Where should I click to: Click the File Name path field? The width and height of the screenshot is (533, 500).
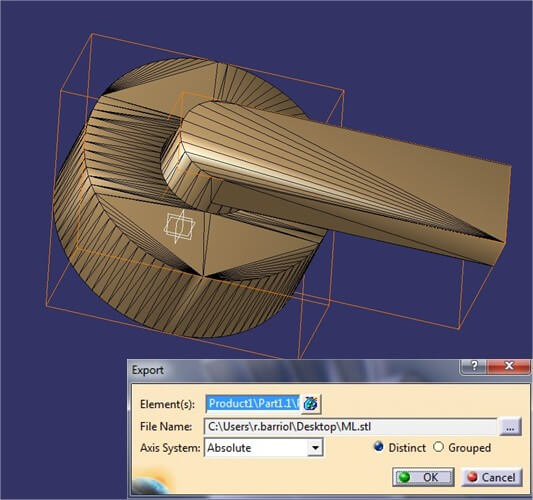pyautogui.click(x=350, y=426)
